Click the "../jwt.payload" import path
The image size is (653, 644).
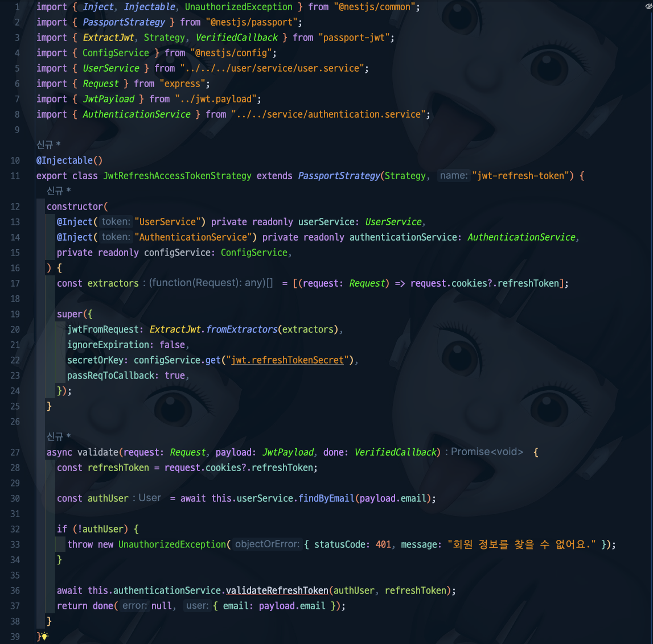tap(216, 99)
